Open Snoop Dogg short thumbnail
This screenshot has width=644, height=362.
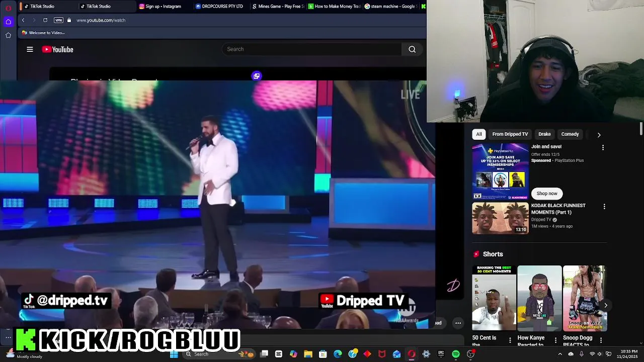coord(585,298)
